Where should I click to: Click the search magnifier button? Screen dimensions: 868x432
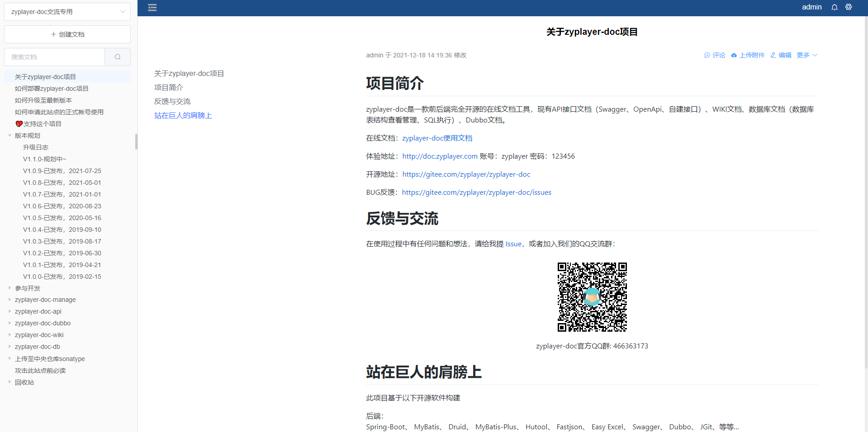[118, 57]
